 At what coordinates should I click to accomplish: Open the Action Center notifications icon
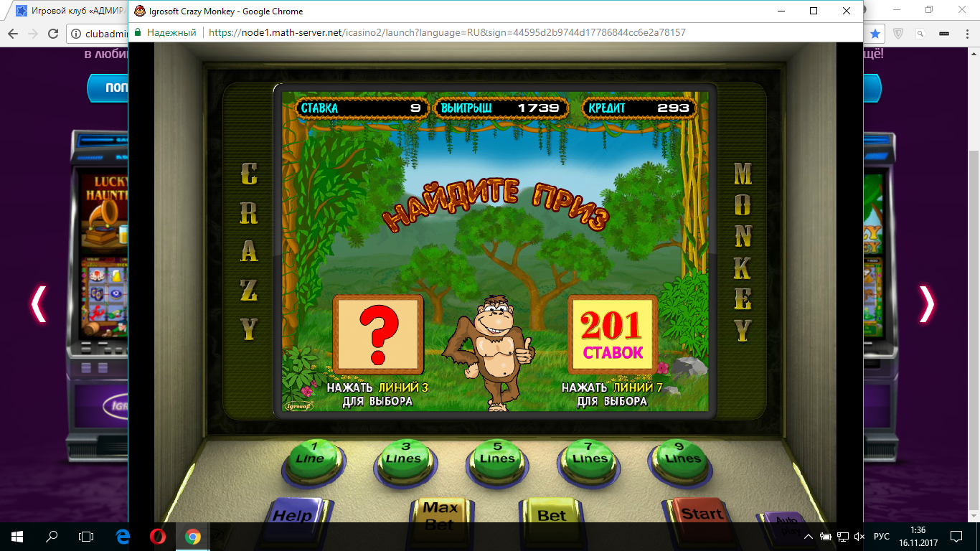coord(956,537)
